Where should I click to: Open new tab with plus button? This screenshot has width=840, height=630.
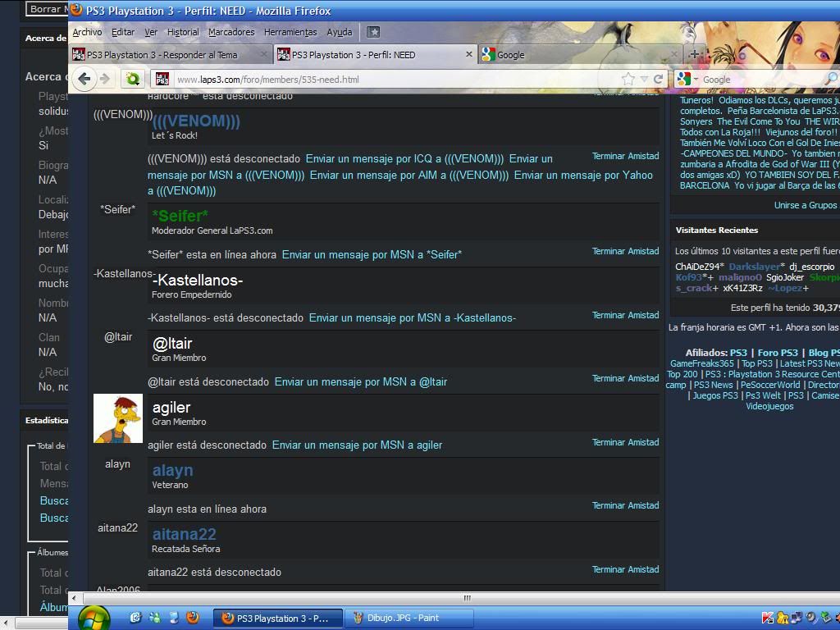694,54
